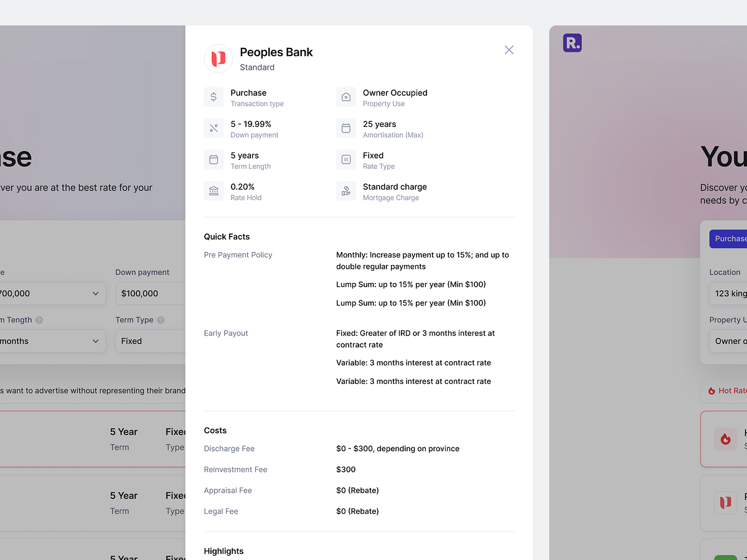Click the calendar icon beside Amortisation (Max)
The height and width of the screenshot is (560, 747).
pos(346,128)
